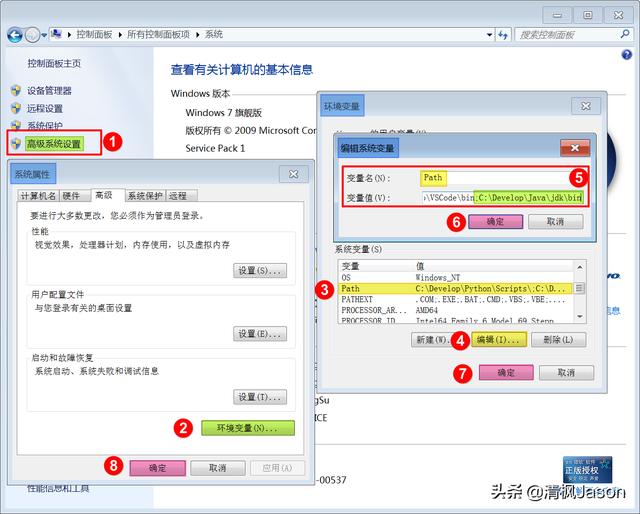
Task: Click the search magnifier icon
Action: [624, 34]
